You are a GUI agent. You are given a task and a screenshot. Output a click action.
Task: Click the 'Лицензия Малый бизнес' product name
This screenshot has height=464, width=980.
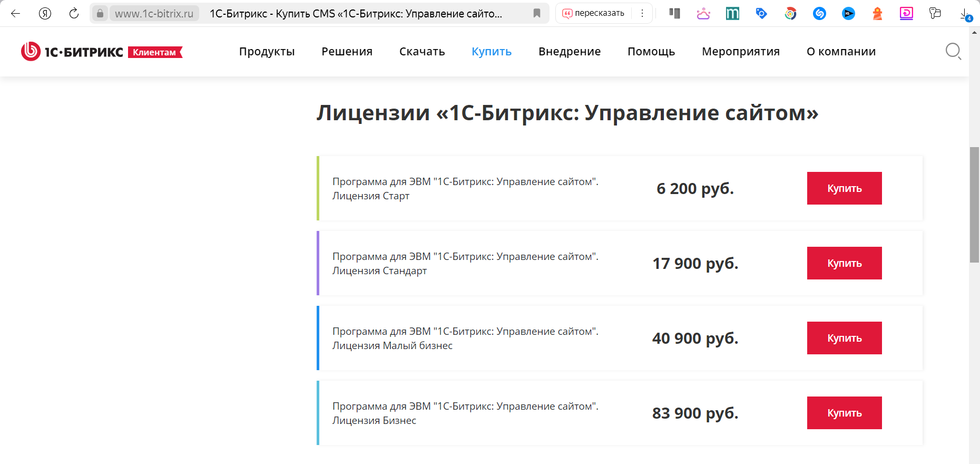(x=393, y=346)
